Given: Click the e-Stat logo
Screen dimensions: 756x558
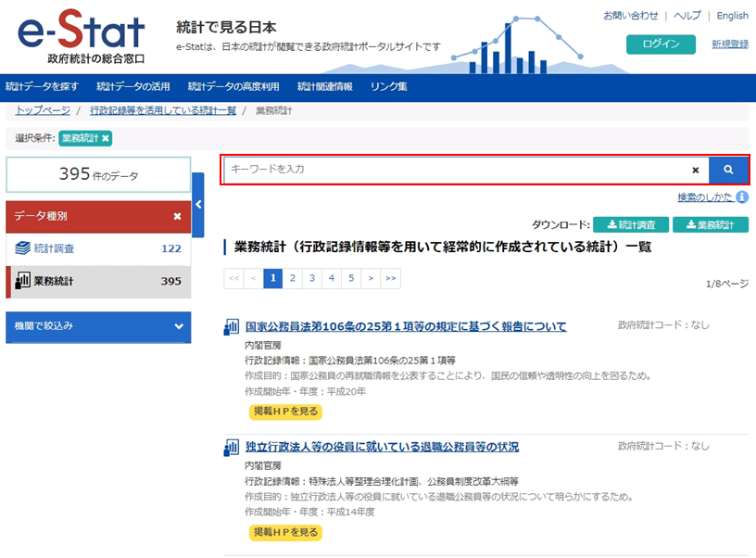Looking at the screenshot, I should pos(81,36).
